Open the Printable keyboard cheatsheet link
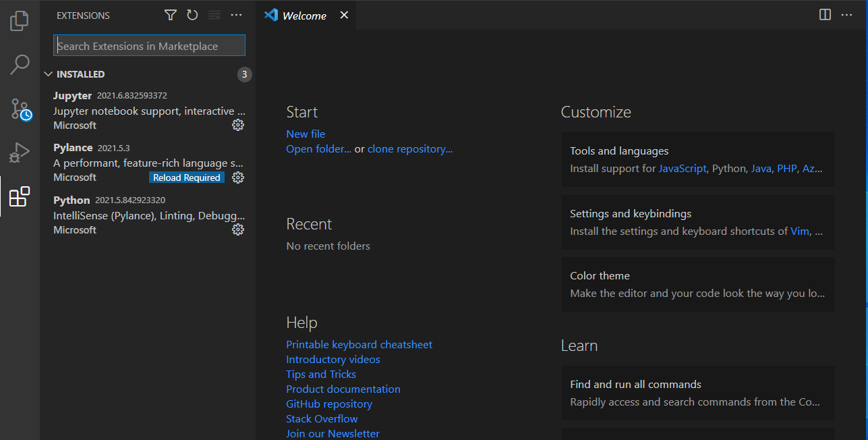 tap(359, 344)
